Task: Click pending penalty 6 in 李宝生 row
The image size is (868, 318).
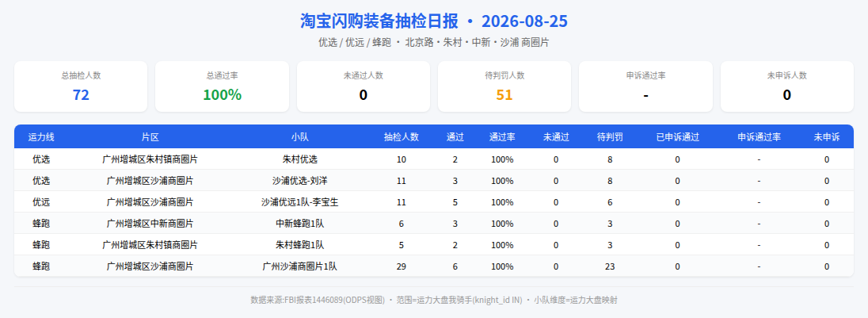Action: (x=610, y=202)
